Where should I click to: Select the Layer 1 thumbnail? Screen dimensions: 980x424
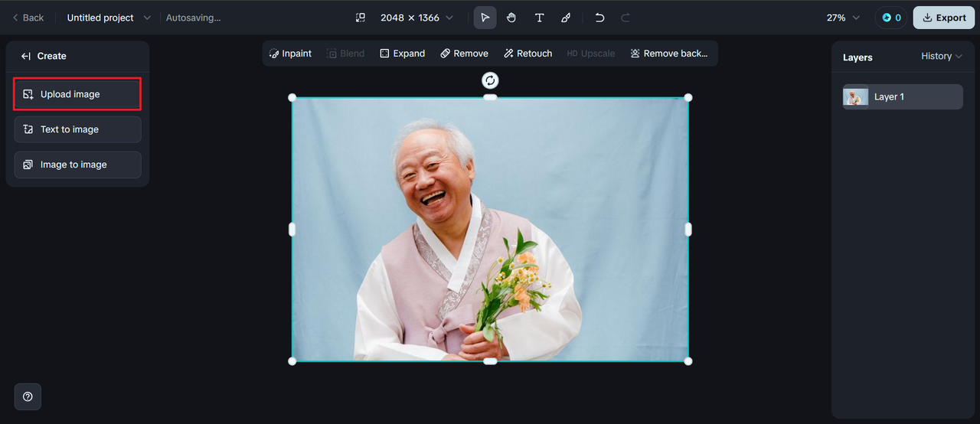click(856, 97)
